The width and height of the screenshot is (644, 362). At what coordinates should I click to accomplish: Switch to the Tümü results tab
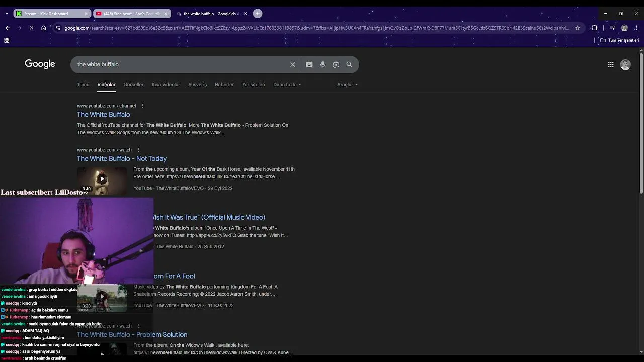83,85
